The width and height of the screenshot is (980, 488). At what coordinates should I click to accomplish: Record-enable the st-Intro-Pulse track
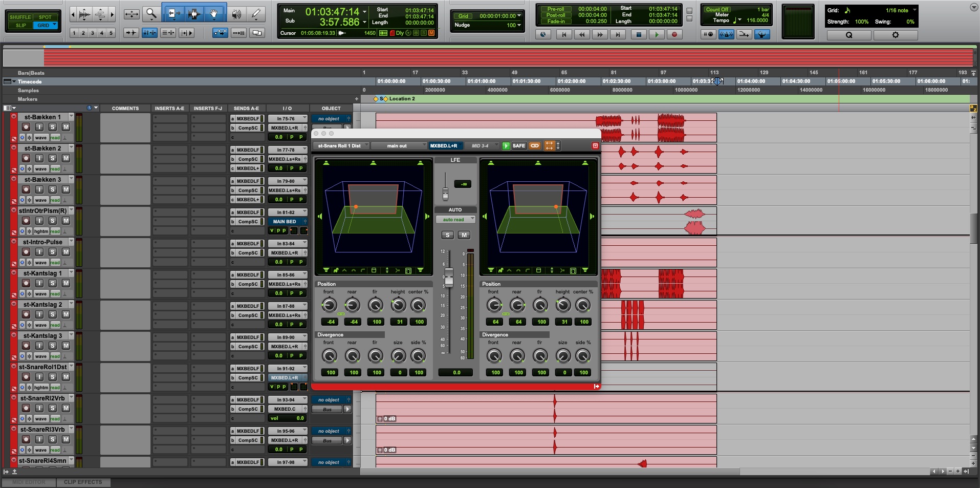click(26, 252)
